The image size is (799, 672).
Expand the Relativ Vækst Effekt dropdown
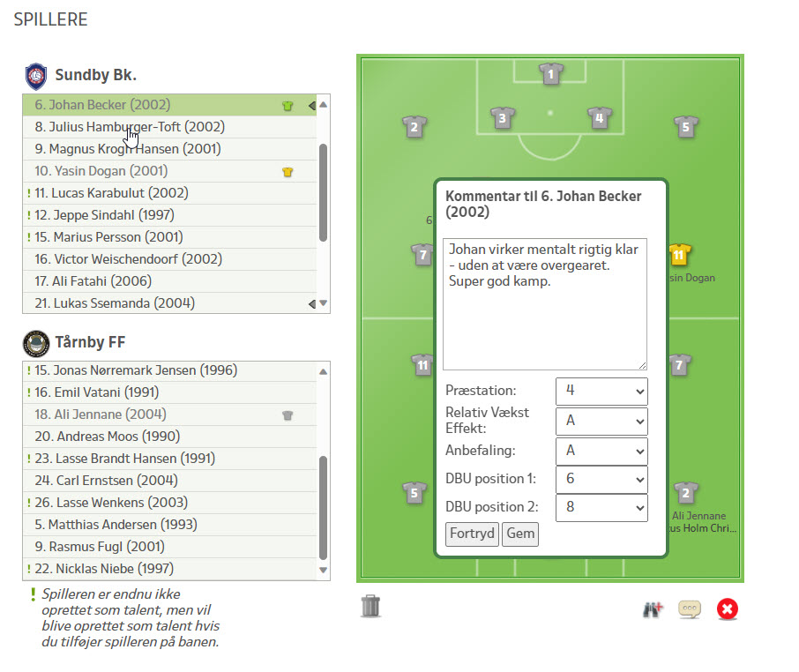tap(601, 422)
